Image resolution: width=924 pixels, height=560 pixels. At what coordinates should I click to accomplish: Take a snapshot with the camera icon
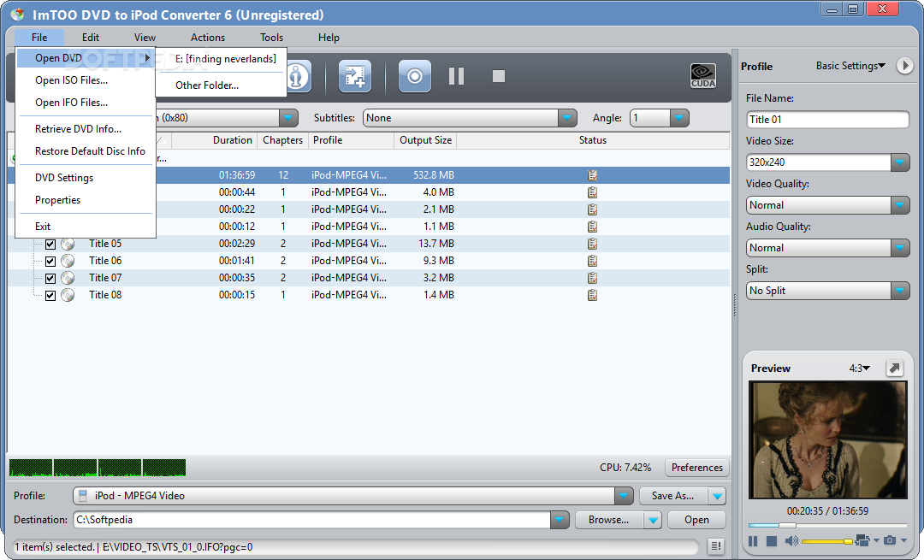pyautogui.click(x=890, y=540)
